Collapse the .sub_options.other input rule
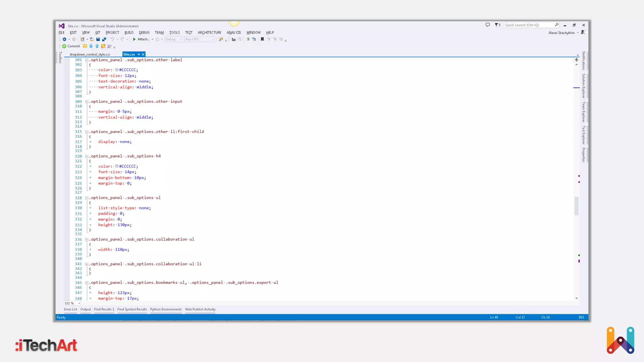644x362 pixels. tap(86, 101)
